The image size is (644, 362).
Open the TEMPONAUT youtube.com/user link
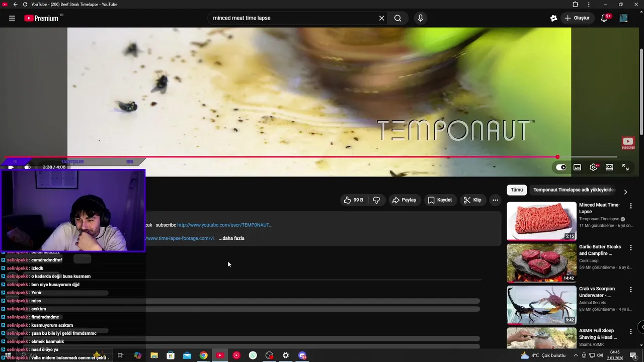tap(224, 225)
